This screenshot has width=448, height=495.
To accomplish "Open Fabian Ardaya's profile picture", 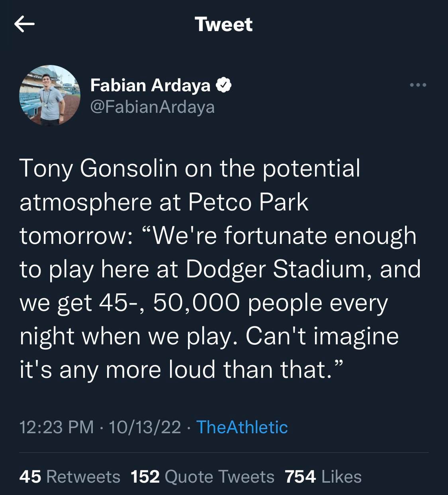I will tap(50, 96).
